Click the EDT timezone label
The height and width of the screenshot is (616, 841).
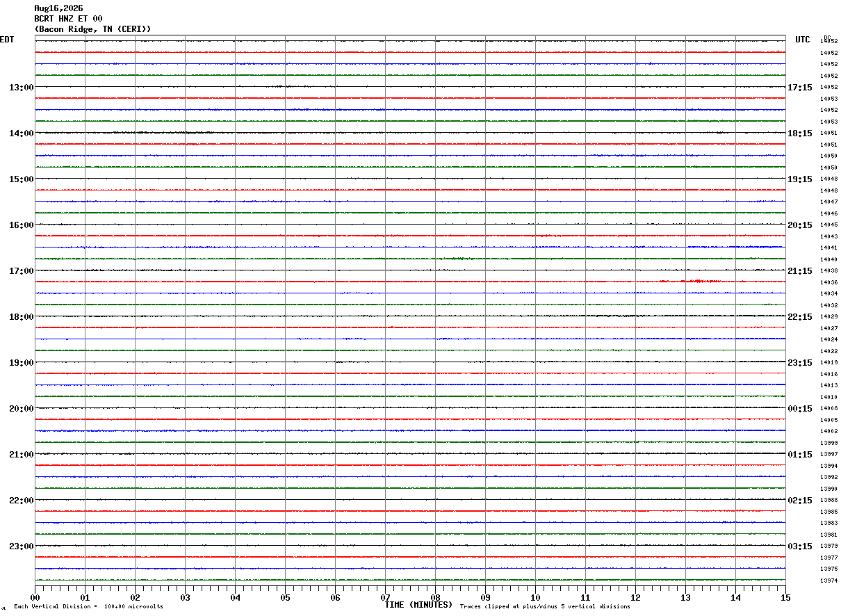[x=7, y=40]
